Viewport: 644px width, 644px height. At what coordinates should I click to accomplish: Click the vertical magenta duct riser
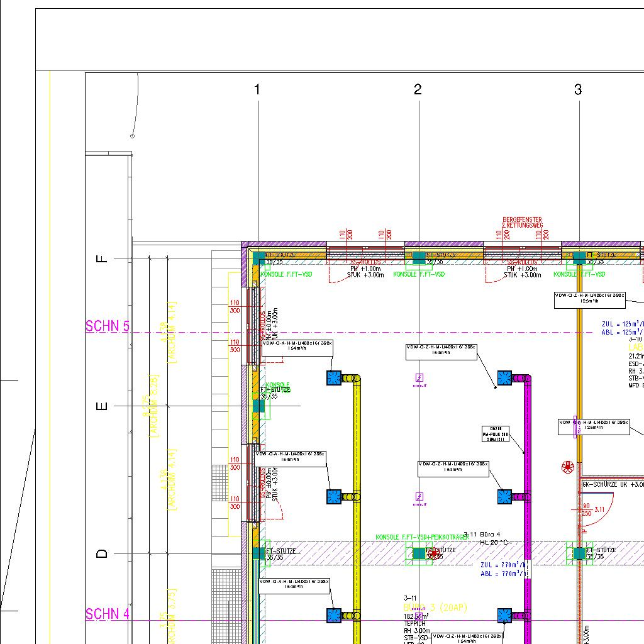[528, 509]
